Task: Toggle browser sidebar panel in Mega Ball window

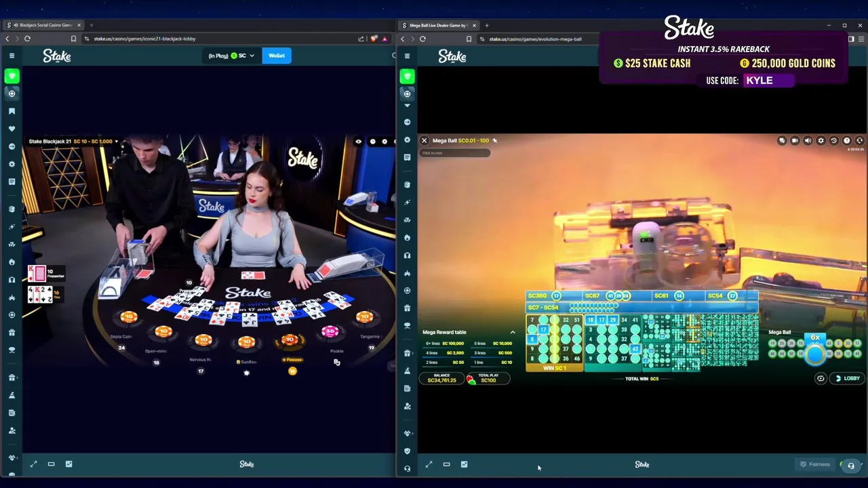Action: point(851,39)
